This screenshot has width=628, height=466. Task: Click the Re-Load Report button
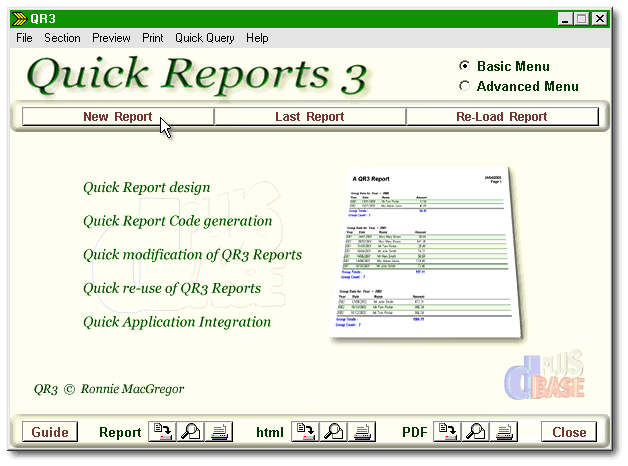(x=502, y=116)
